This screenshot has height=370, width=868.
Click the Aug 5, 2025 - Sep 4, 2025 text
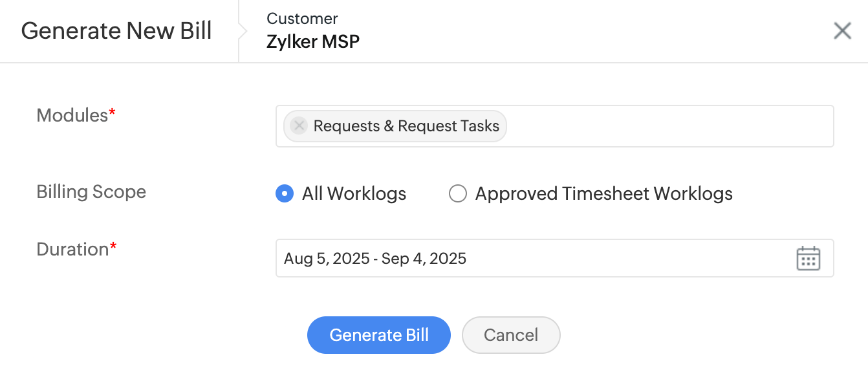pos(375,259)
